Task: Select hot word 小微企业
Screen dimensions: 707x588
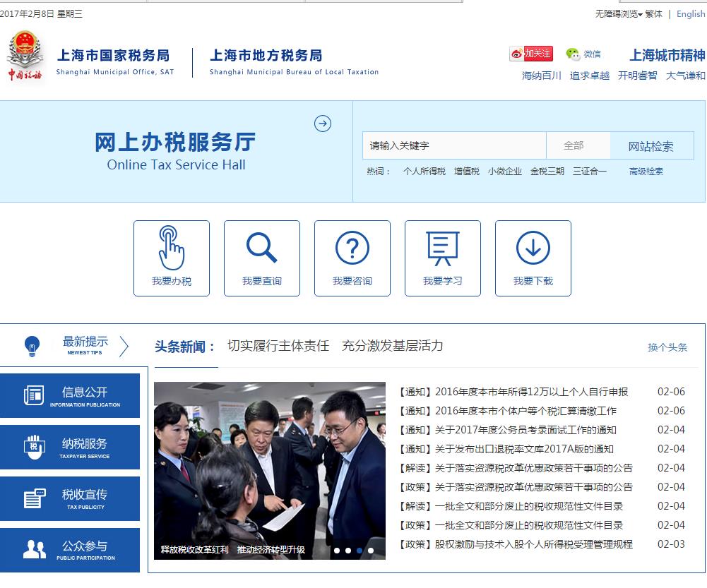Action: (x=505, y=172)
